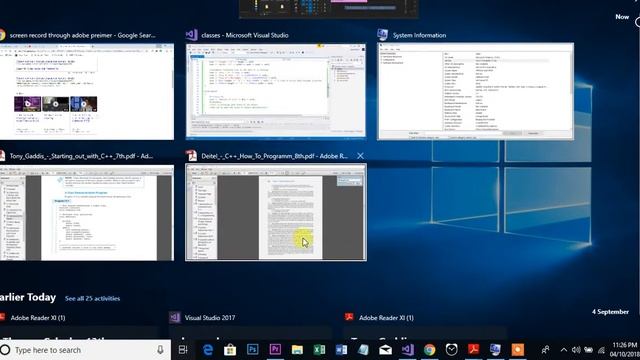Click the Type here to search box
The height and width of the screenshot is (360, 640).
point(86,350)
